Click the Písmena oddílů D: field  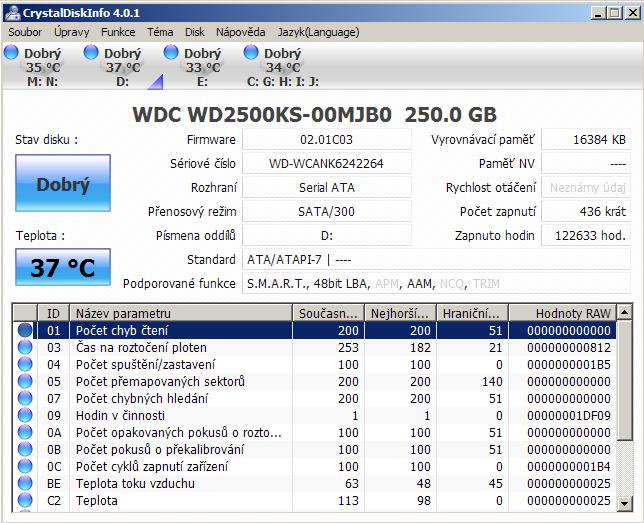[x=327, y=235]
